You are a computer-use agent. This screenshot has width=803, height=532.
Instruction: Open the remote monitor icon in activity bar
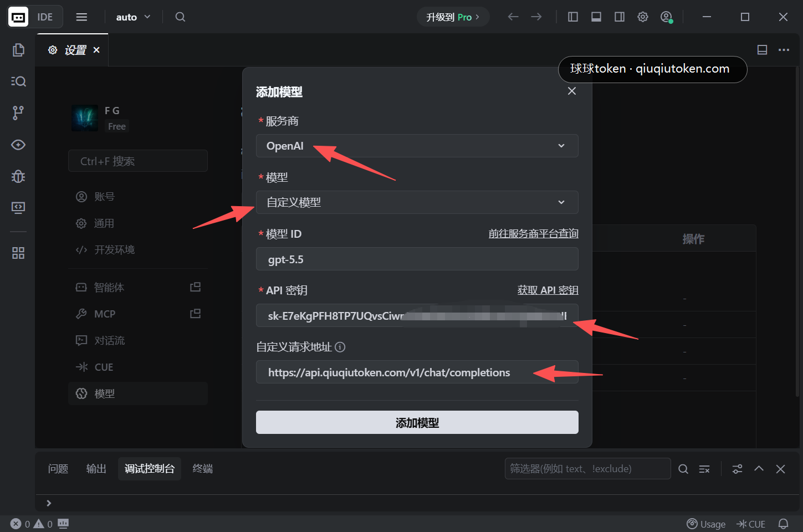point(18,207)
